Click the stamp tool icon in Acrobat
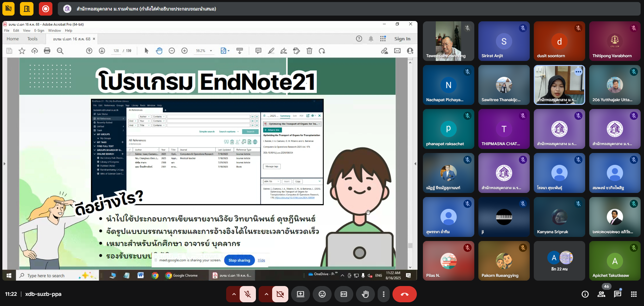644x306 pixels. (296, 51)
